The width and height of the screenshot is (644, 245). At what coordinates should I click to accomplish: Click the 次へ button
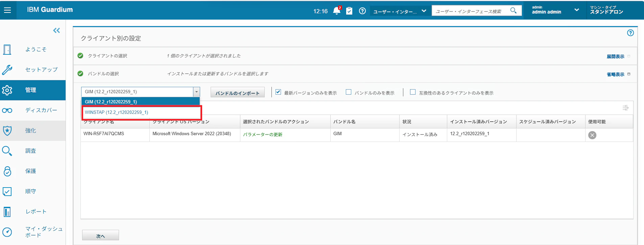point(100,235)
